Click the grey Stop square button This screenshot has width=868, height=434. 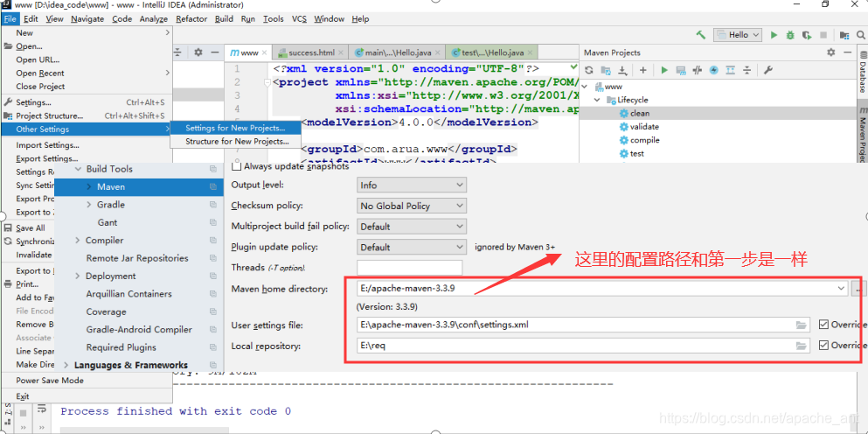click(823, 35)
